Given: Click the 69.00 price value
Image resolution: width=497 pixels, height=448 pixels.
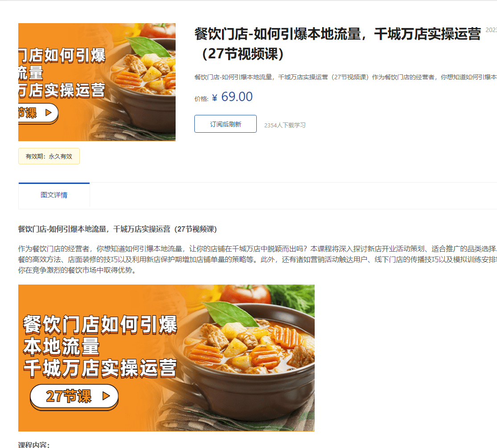Looking at the screenshot, I should (x=237, y=97).
